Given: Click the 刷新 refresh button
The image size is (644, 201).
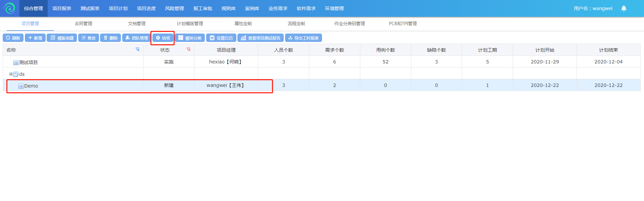Looking at the screenshot, I should point(13,38).
